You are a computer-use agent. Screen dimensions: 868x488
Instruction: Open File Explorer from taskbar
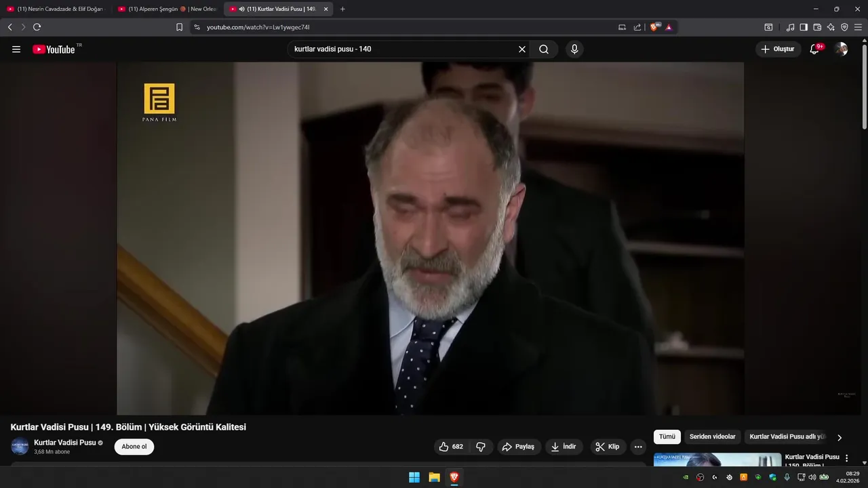click(x=434, y=477)
